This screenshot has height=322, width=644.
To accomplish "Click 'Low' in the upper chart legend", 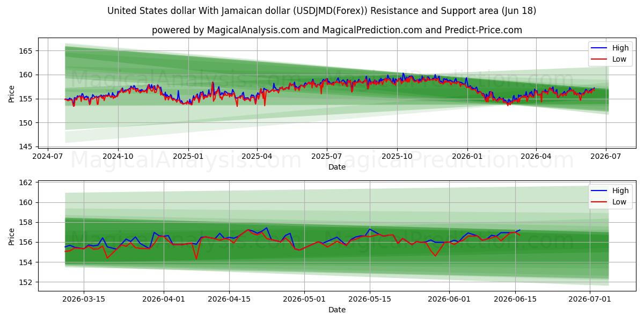I will (x=619, y=59).
